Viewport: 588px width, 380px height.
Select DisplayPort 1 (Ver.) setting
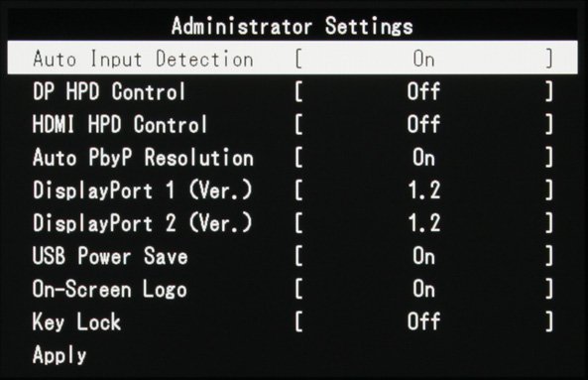[x=142, y=190]
